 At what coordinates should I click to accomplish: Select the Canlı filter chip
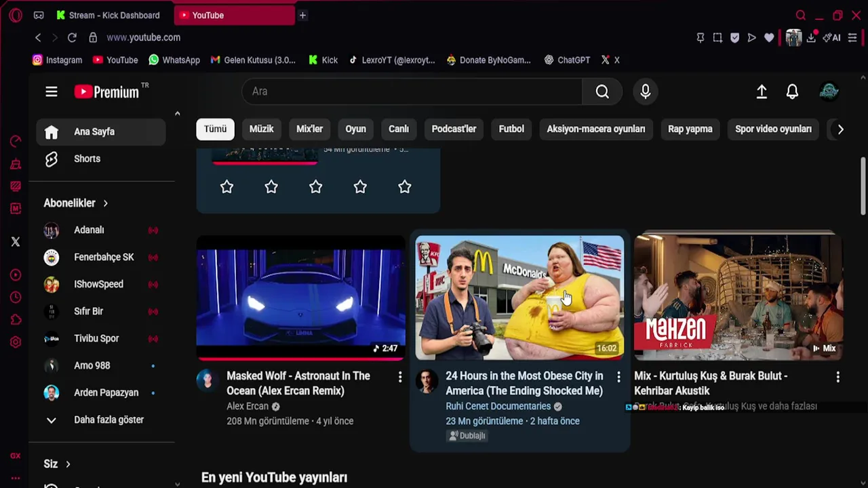399,129
